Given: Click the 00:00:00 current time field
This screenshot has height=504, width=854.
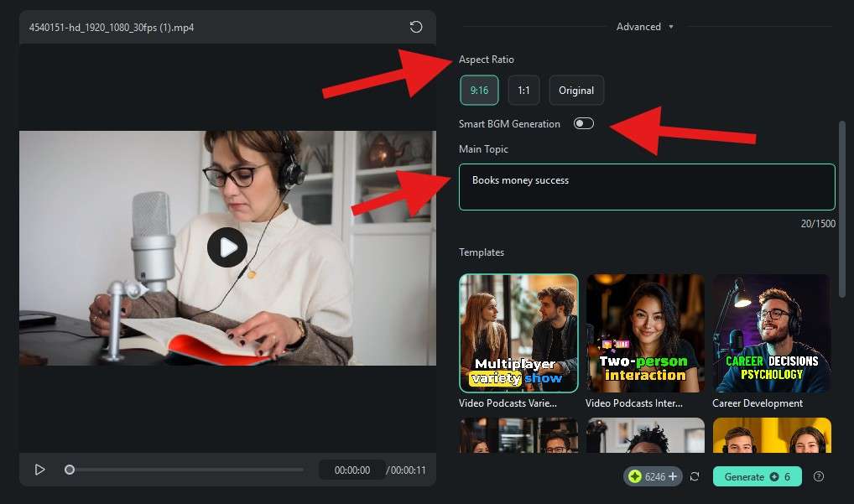Looking at the screenshot, I should click(351, 470).
